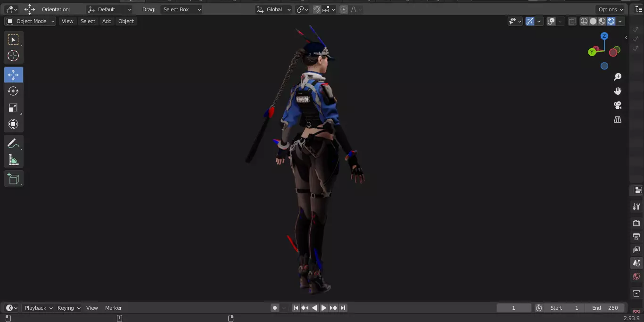Play the animation forward

324,308
